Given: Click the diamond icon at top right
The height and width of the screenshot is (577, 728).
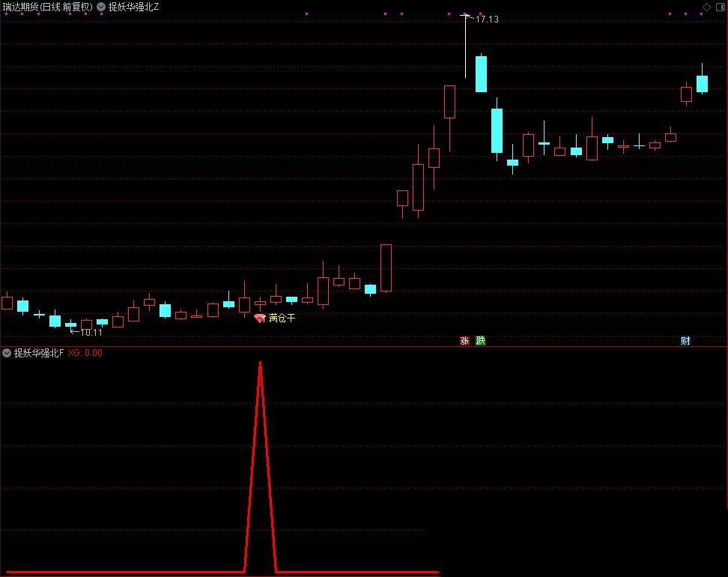Looking at the screenshot, I should (706, 6).
